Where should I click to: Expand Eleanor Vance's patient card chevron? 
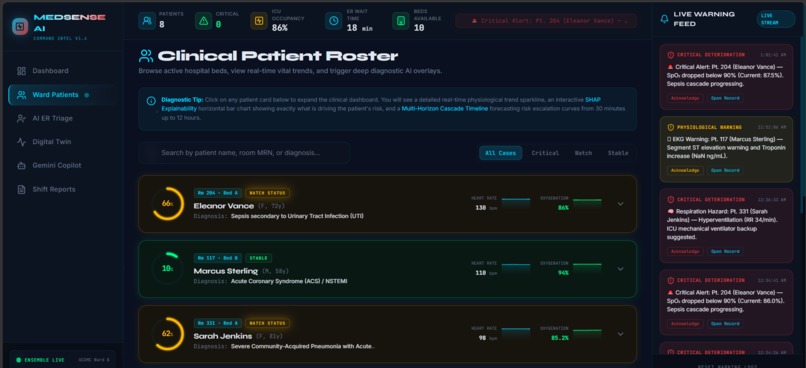tap(620, 204)
